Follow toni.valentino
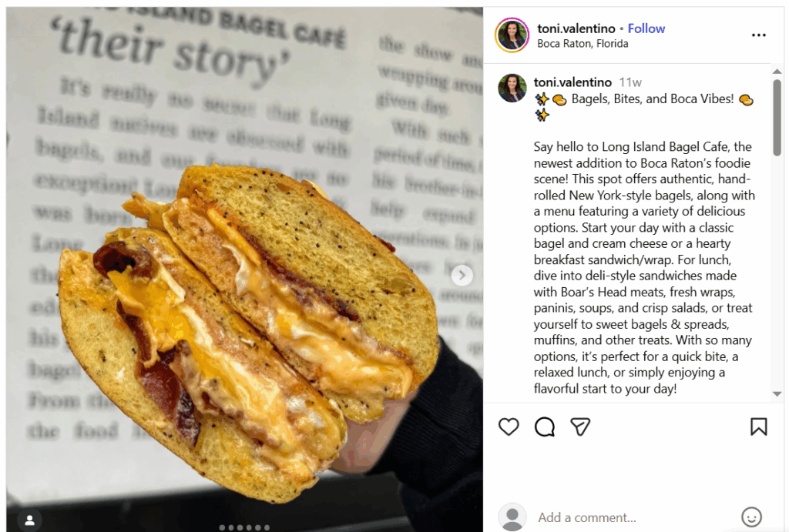This screenshot has height=532, width=789. [646, 28]
